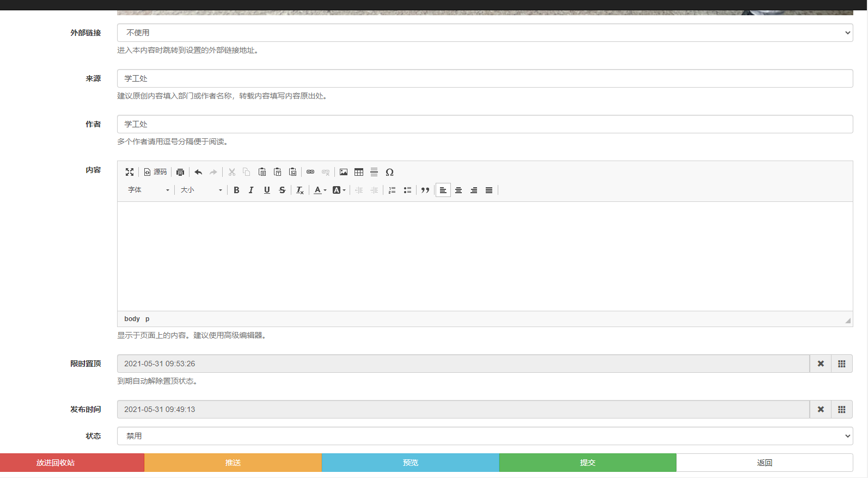Click the 预览 preview button
868x480 pixels.
coord(410,463)
